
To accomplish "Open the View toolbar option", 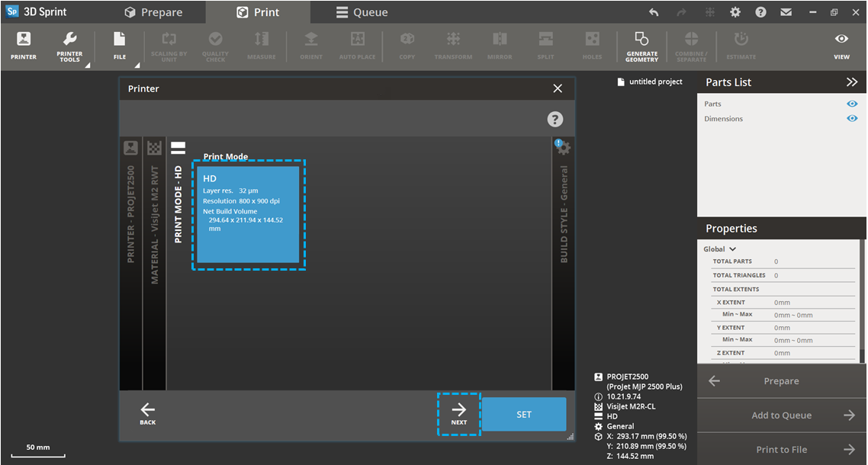I will click(841, 45).
